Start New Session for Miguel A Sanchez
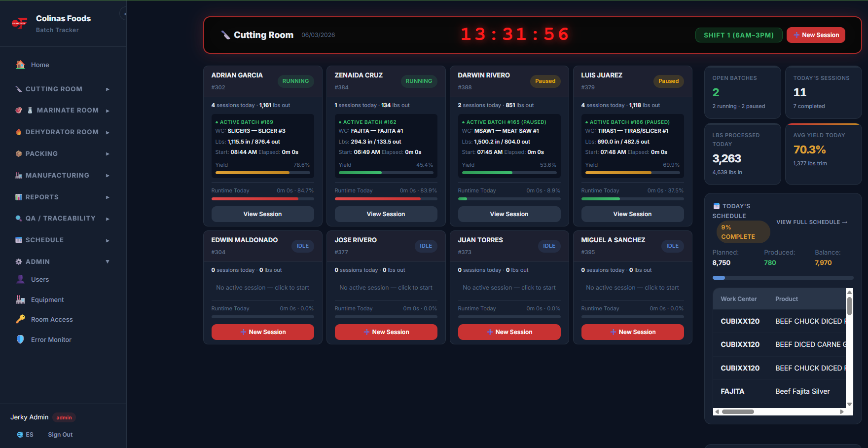This screenshot has height=448, width=868. point(632,332)
